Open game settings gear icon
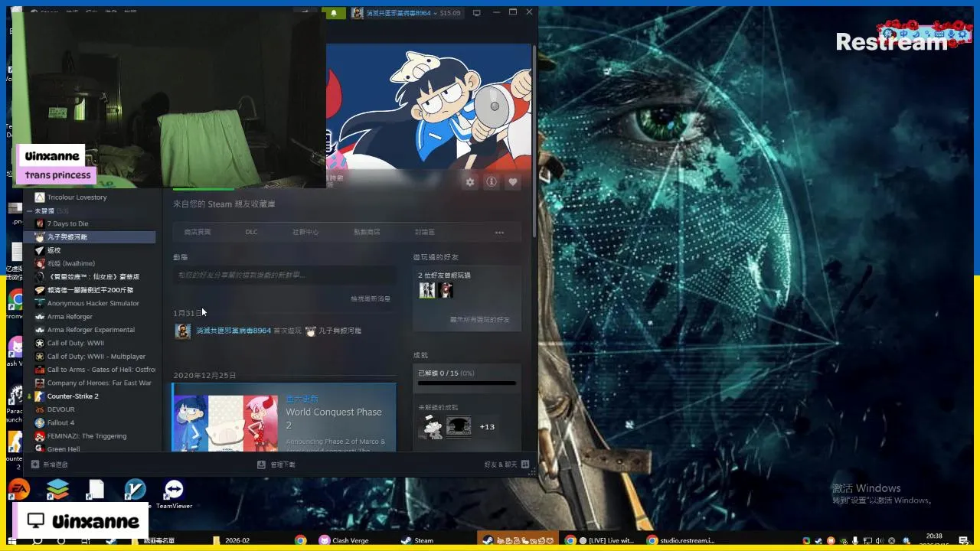The image size is (980, 551). (x=470, y=181)
